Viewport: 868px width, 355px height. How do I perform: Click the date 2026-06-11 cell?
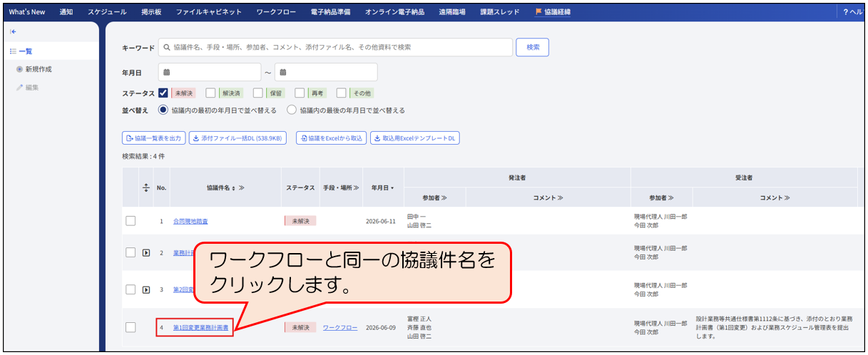(x=381, y=221)
